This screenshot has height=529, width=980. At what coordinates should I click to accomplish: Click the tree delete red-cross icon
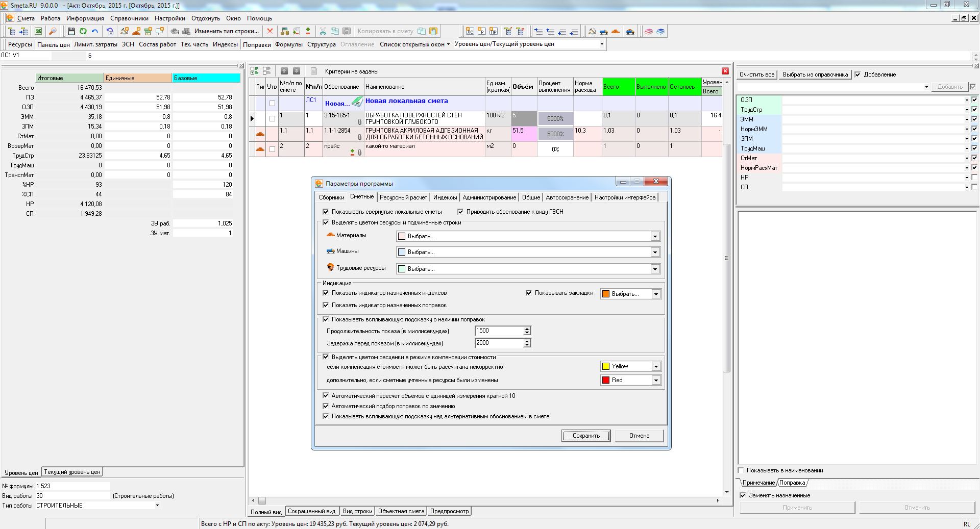click(520, 31)
